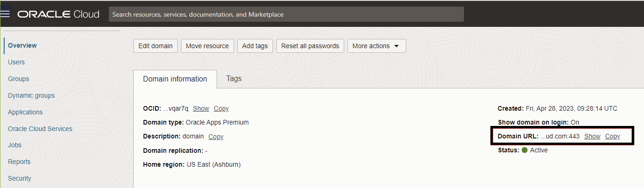This screenshot has width=644, height=188.
Task: Show the full Domain URL
Action: point(592,136)
